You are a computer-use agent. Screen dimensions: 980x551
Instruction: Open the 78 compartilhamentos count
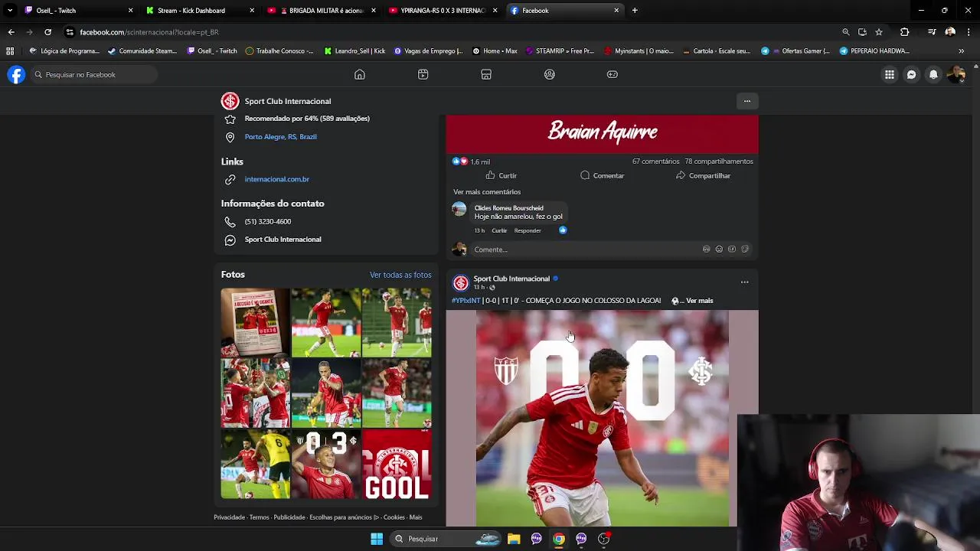pos(719,161)
